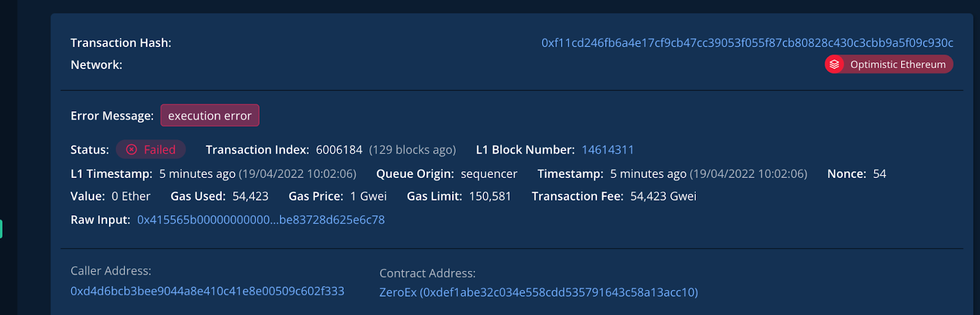The height and width of the screenshot is (315, 980).
Task: Click the green indicator on left edge
Action: pyautogui.click(x=1, y=229)
